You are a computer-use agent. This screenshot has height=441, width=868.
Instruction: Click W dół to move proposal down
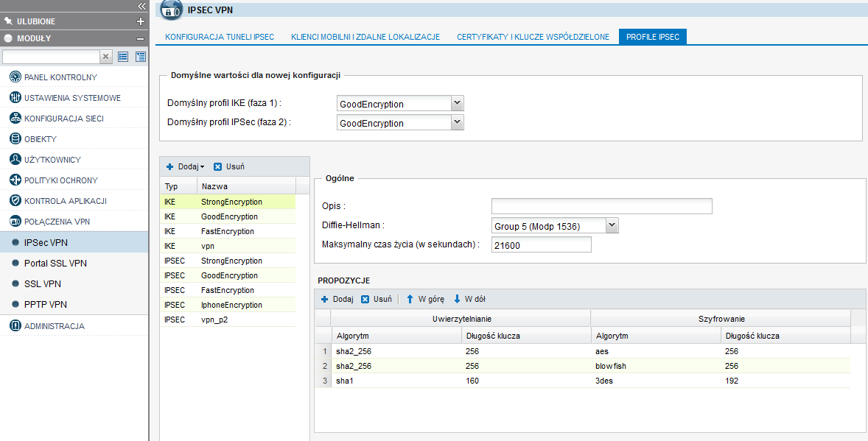469,299
